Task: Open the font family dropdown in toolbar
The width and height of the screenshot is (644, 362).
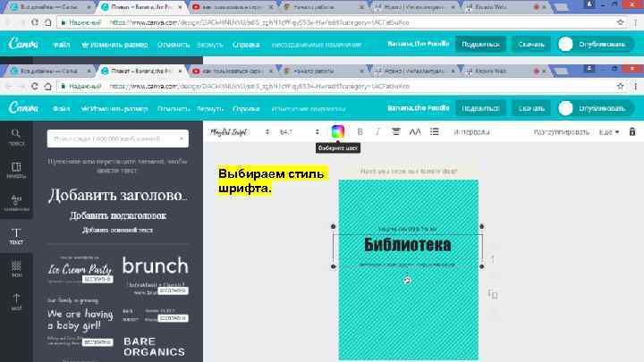Action: click(240, 131)
